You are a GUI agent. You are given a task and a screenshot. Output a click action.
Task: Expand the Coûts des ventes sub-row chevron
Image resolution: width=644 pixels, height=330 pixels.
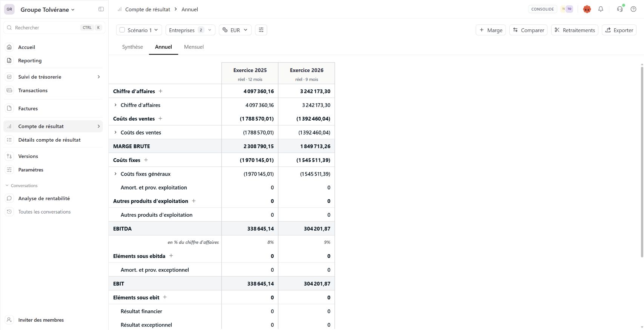115,133
